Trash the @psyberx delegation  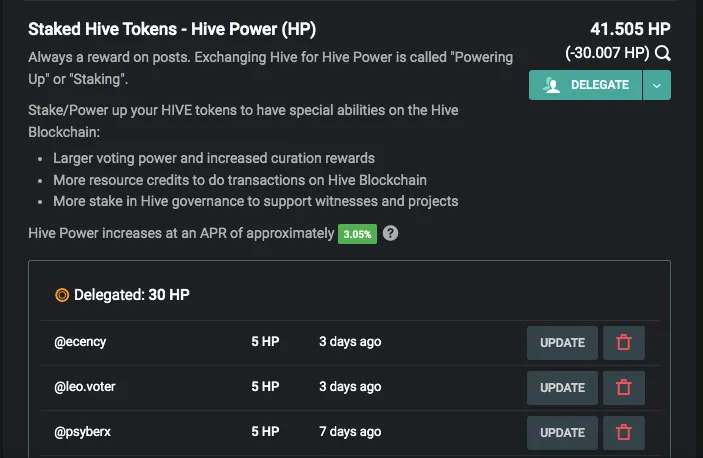(624, 432)
